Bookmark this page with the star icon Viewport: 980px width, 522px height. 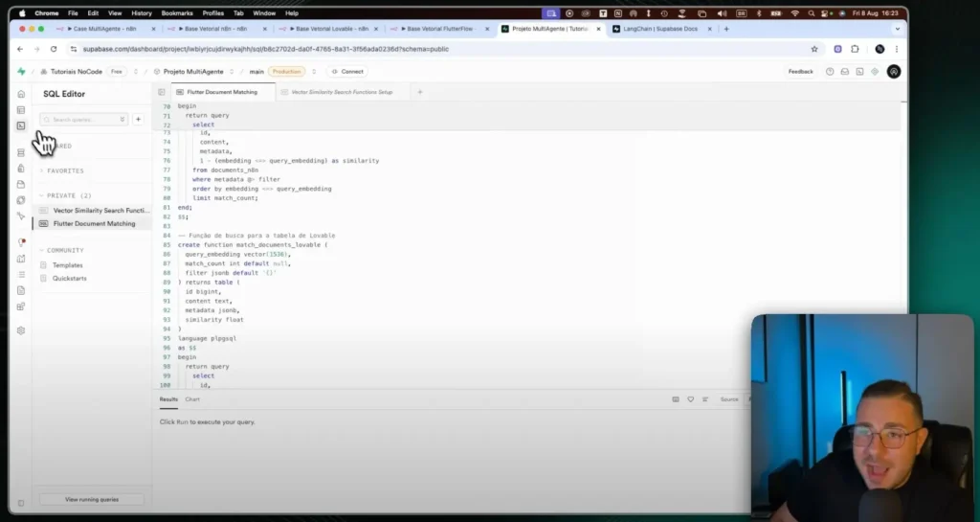pos(813,49)
